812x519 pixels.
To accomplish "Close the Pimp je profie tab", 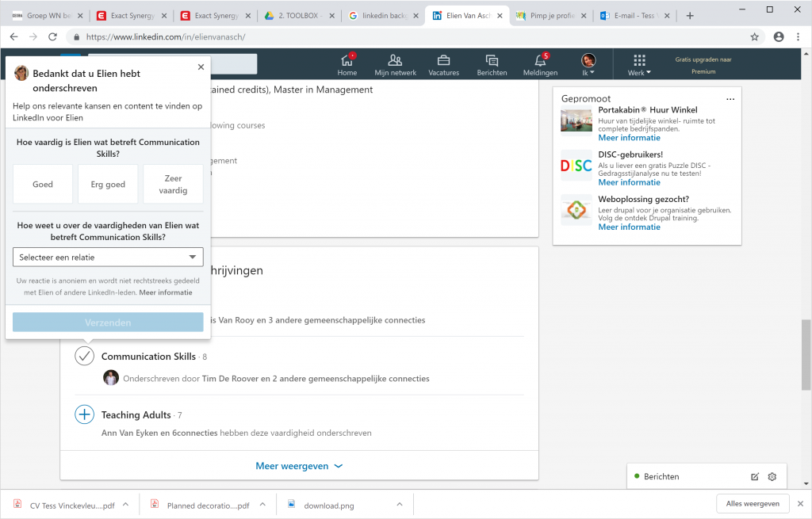I will tap(584, 16).
